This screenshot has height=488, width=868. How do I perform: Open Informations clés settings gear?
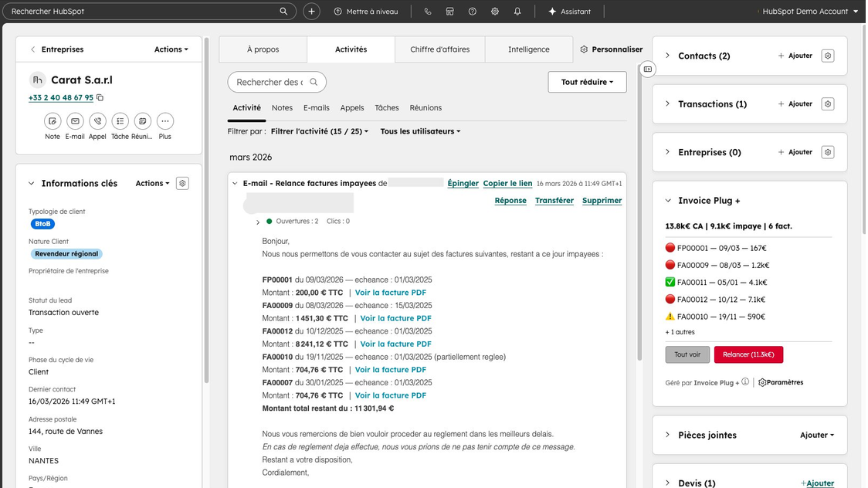pyautogui.click(x=183, y=183)
